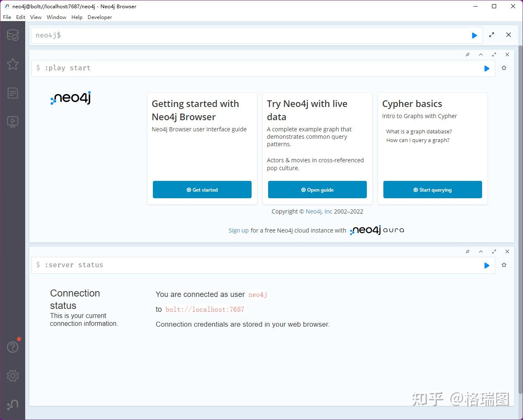Click the Sign up link
This screenshot has width=523, height=420.
[239, 230]
